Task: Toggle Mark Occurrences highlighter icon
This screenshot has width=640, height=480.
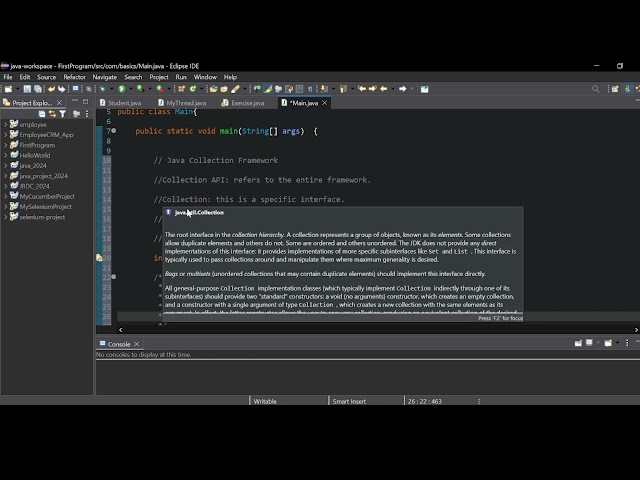Action: pyautogui.click(x=268, y=89)
